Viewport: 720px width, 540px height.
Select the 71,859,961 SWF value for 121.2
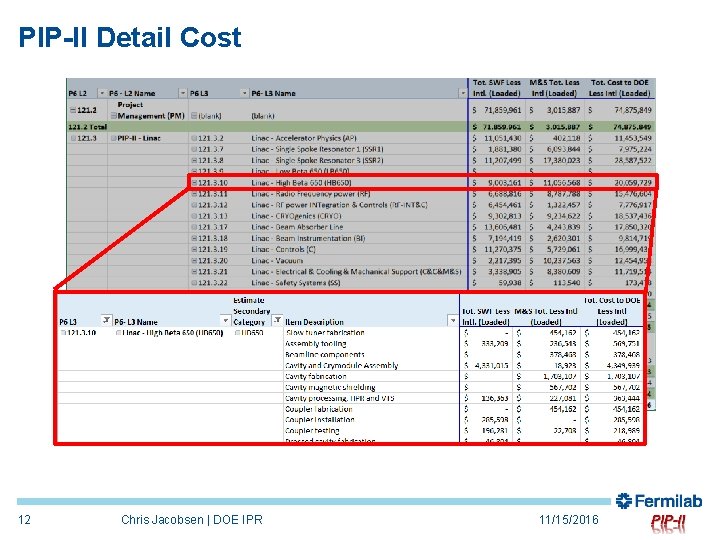point(502,110)
